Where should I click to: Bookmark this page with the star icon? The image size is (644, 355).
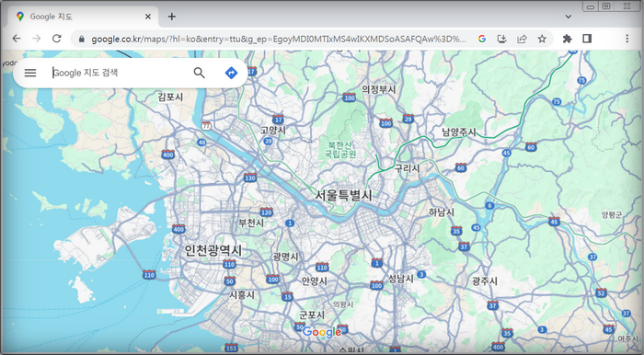coord(542,39)
